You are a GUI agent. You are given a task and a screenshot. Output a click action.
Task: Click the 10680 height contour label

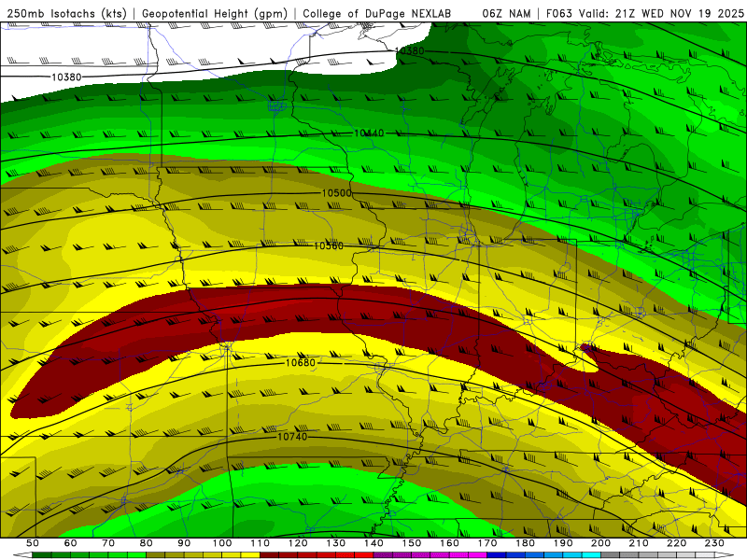click(300, 362)
